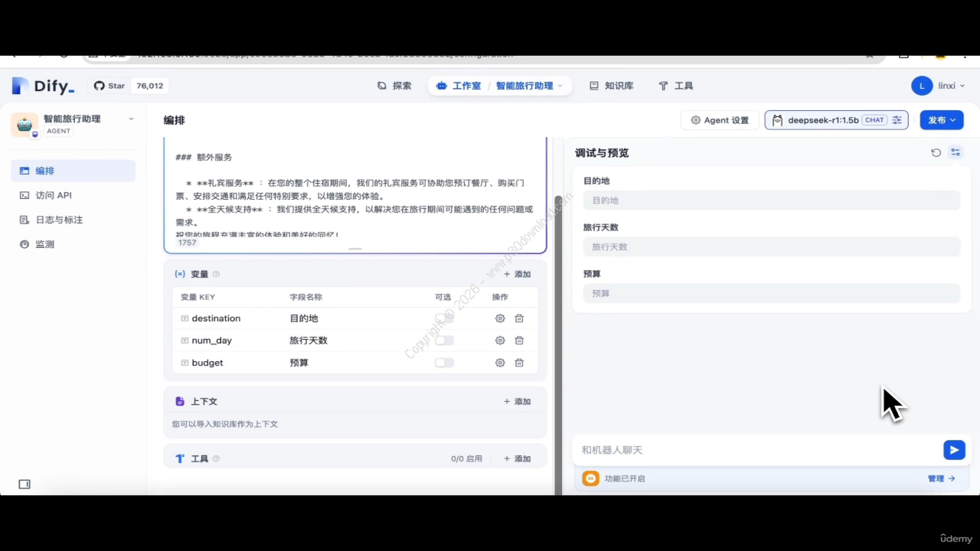Click the refresh icon in debug preview panel
The width and height of the screenshot is (980, 551).
[x=936, y=152]
